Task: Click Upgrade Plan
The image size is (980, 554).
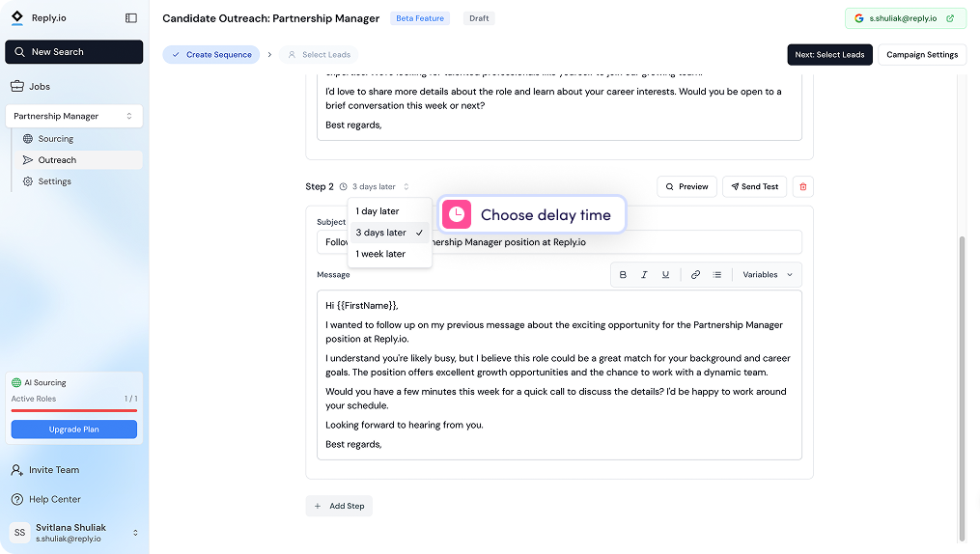Action: 73,429
